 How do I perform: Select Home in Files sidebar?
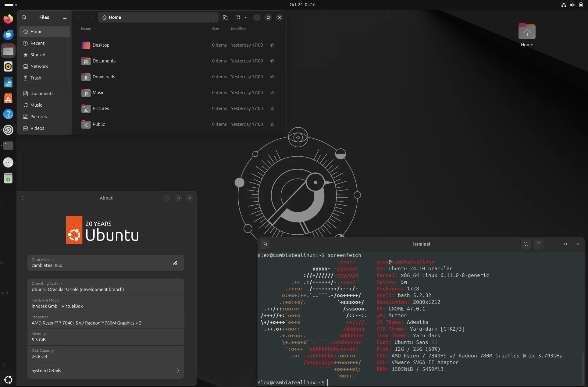pos(45,32)
